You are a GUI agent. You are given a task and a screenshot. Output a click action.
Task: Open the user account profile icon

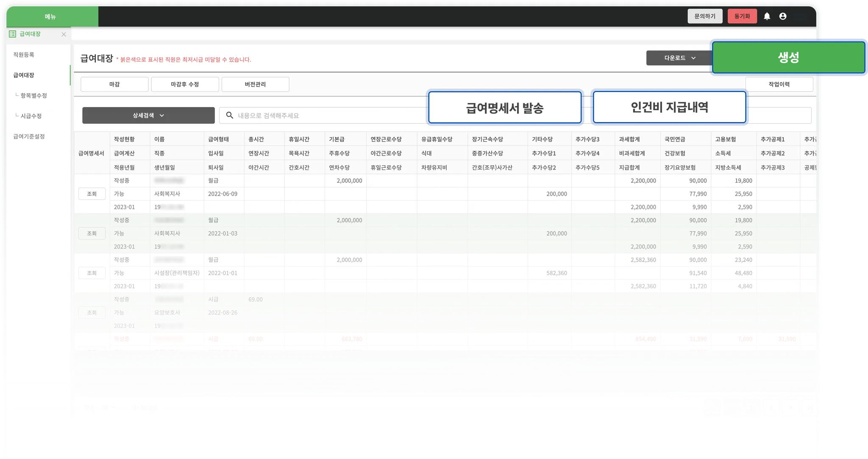point(783,16)
